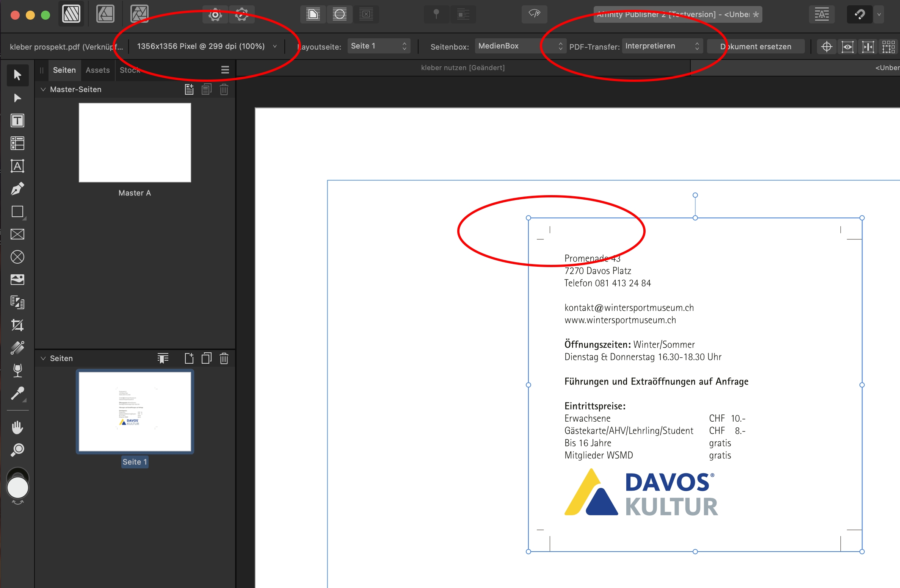Toggle the pin anchoring button
Image resolution: width=900 pixels, height=588 pixels.
pos(436,14)
